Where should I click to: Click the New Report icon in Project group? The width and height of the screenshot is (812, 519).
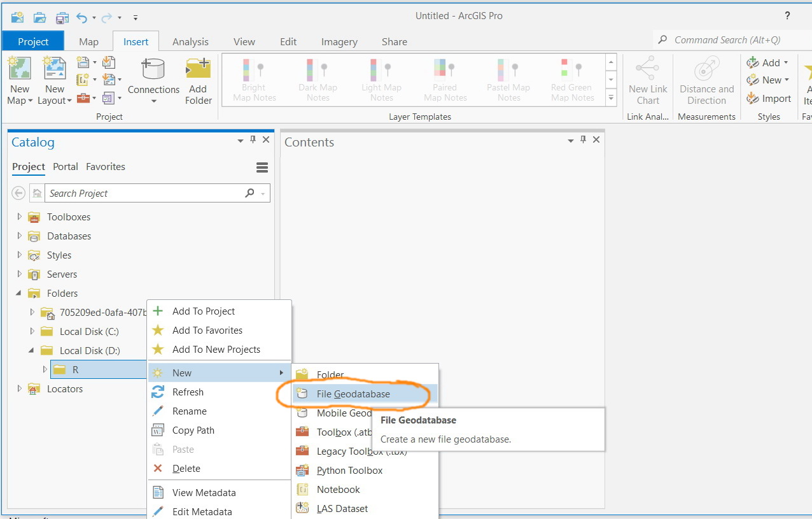coord(83,62)
